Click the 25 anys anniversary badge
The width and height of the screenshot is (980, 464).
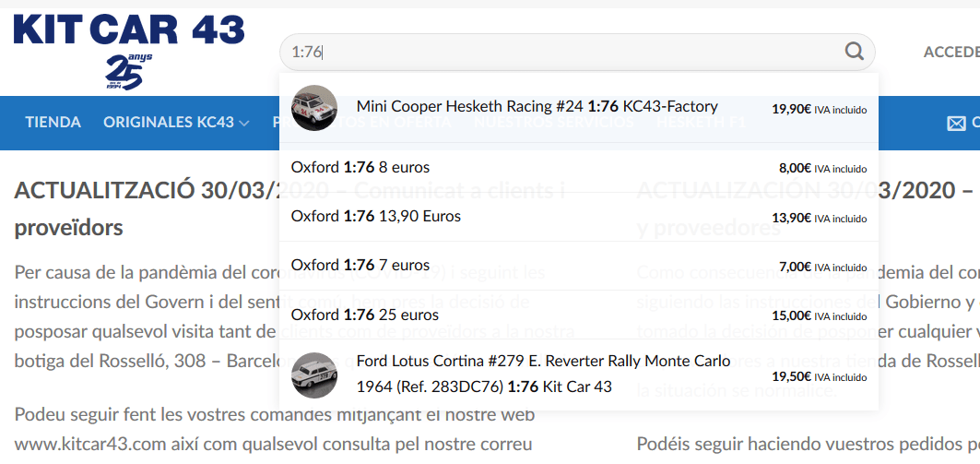pos(128,71)
